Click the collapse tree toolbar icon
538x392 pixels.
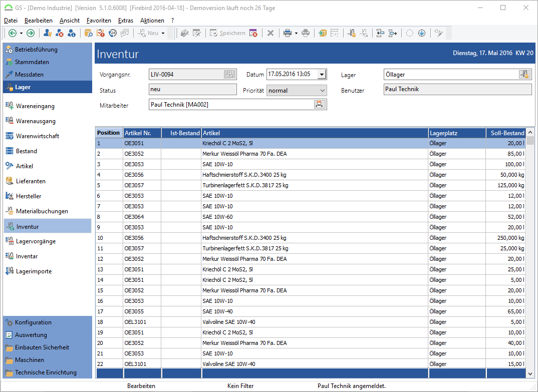(380, 33)
